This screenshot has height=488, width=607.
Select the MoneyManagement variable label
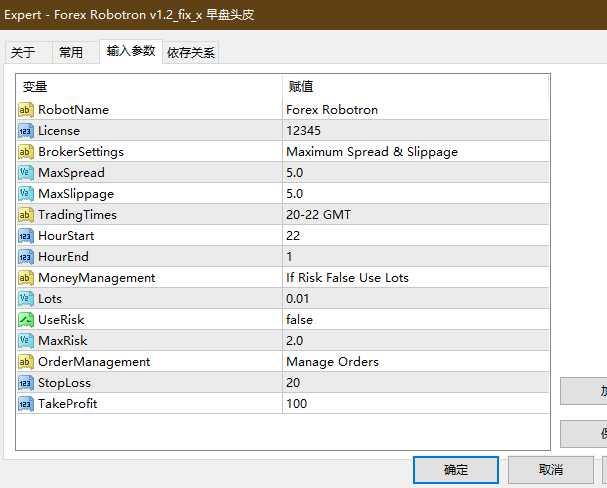[x=96, y=278]
